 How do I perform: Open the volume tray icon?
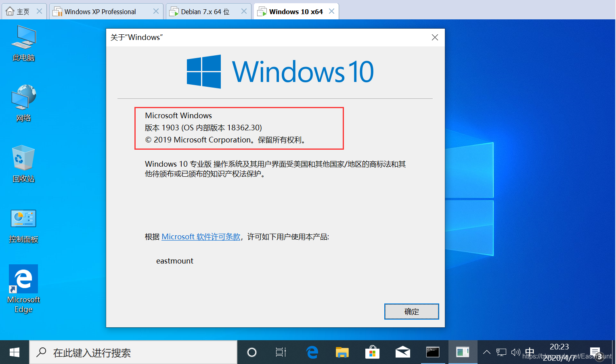point(515,352)
